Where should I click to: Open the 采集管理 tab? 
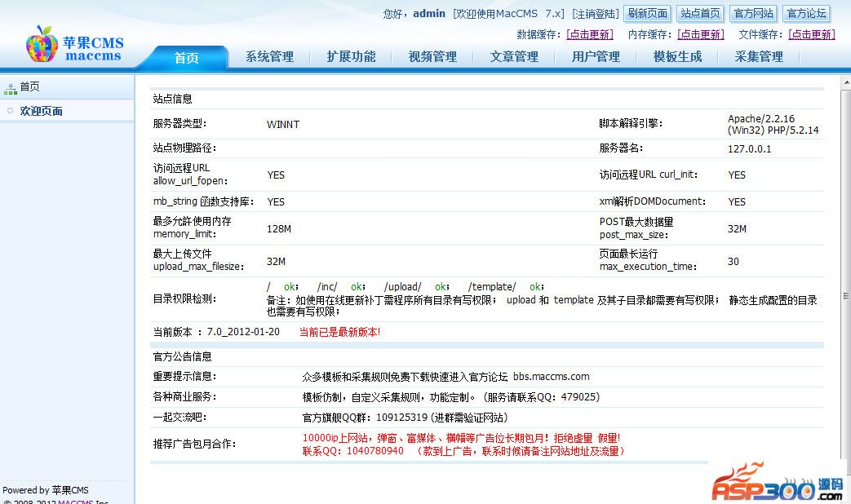[759, 56]
